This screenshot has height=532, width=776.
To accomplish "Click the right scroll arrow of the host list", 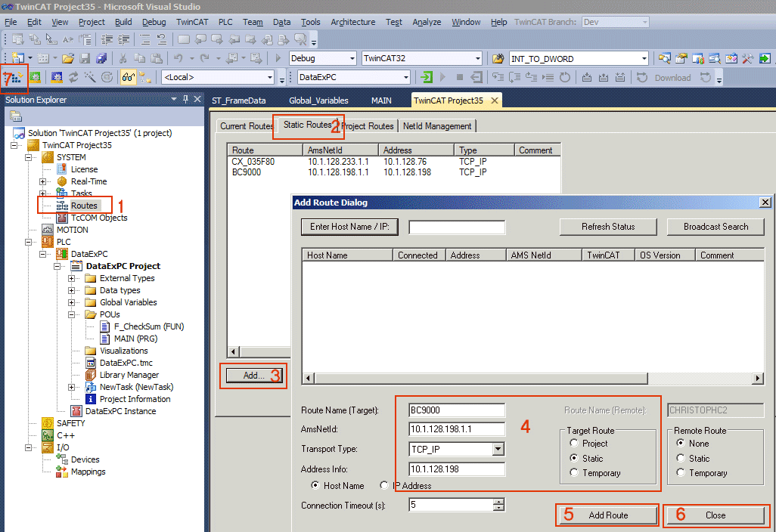I will coord(758,379).
